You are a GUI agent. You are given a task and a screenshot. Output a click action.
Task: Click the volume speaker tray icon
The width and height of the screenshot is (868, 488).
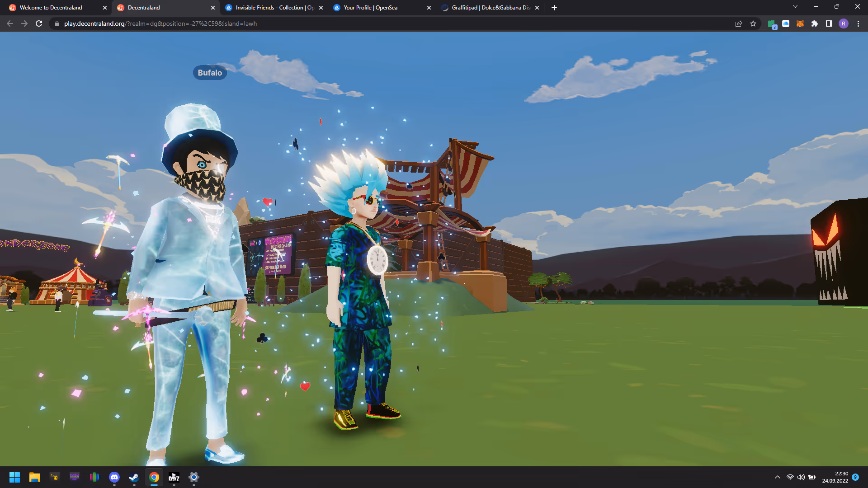coord(801,477)
